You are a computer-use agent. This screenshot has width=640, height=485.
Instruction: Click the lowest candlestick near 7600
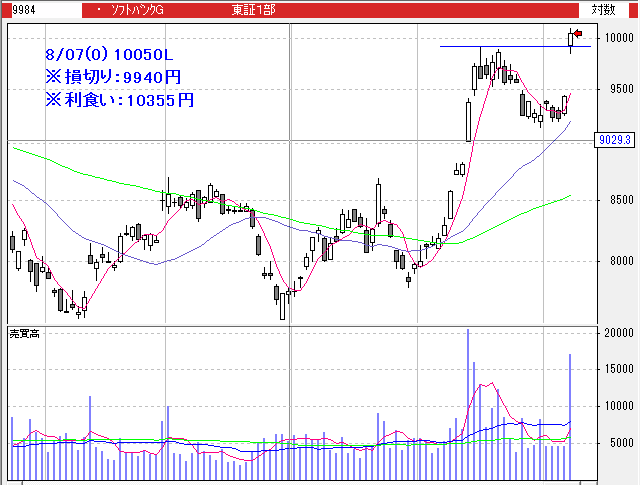283,305
